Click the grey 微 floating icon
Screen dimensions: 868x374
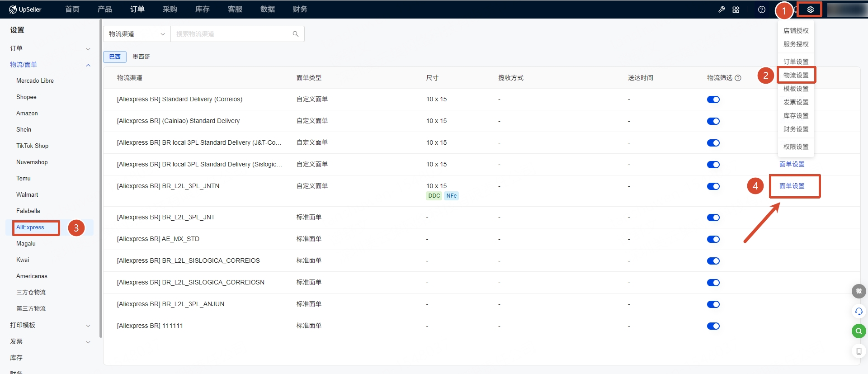tap(859, 291)
